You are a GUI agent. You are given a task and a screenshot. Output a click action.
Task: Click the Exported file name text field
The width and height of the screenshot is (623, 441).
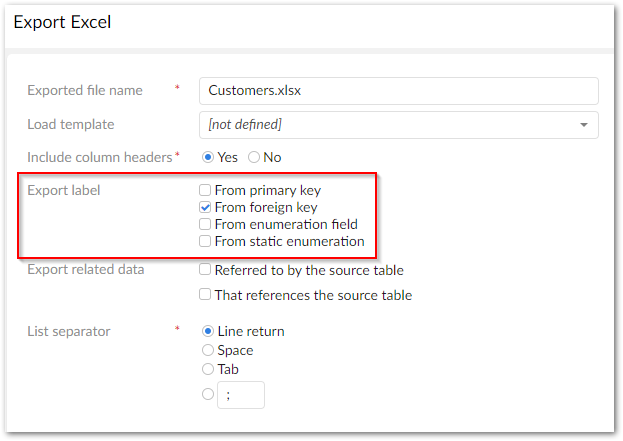coord(398,91)
